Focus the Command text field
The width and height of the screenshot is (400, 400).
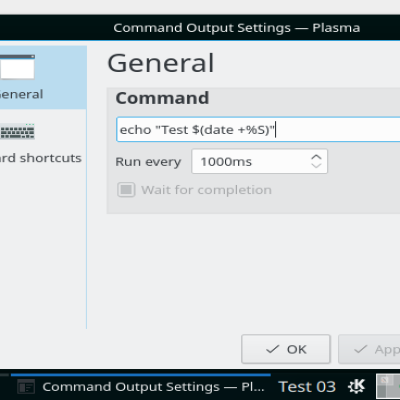pos(258,129)
